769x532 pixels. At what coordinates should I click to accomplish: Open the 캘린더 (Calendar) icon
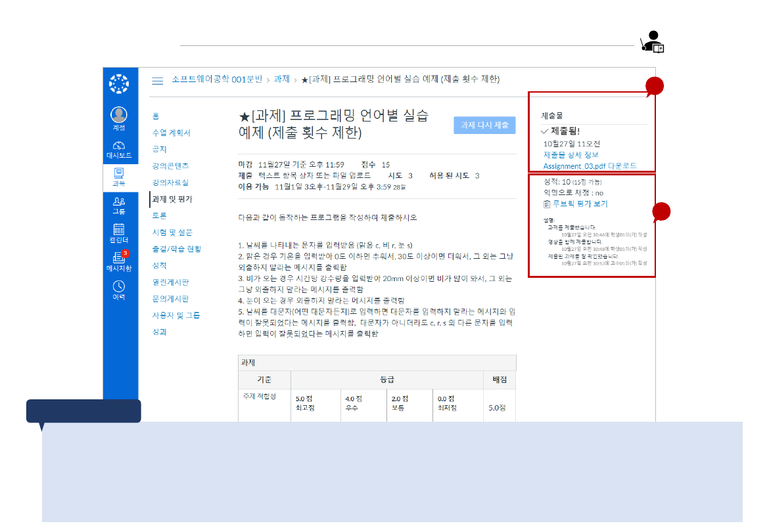pyautogui.click(x=120, y=233)
